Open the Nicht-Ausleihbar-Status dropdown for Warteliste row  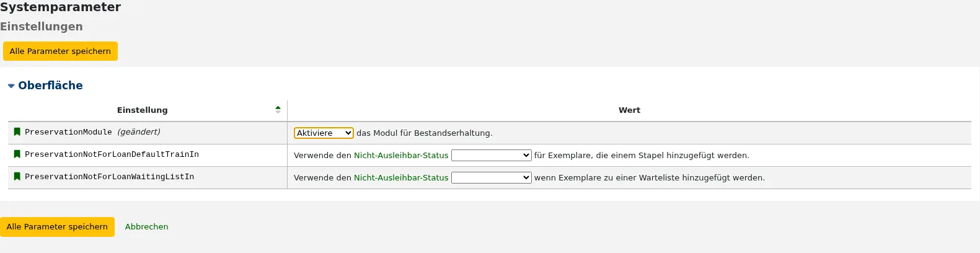[x=492, y=177]
